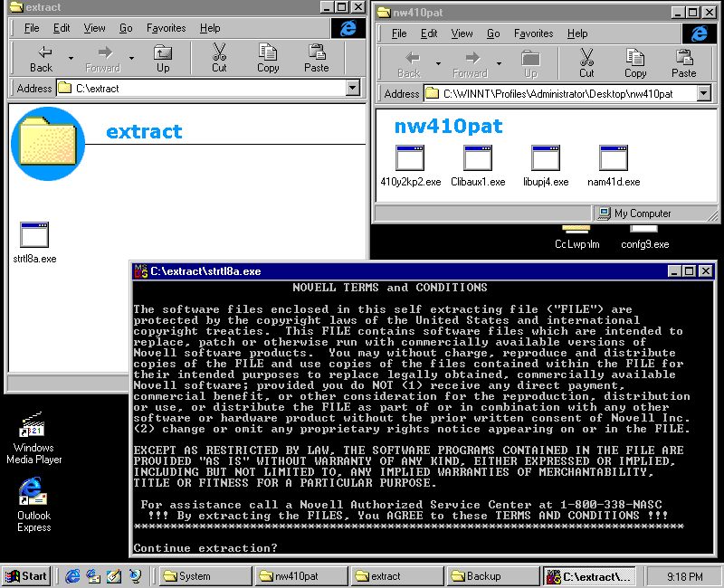Click 'My Computer' in nw410pat status bar
Screen dimensions: 724x588
pos(634,213)
